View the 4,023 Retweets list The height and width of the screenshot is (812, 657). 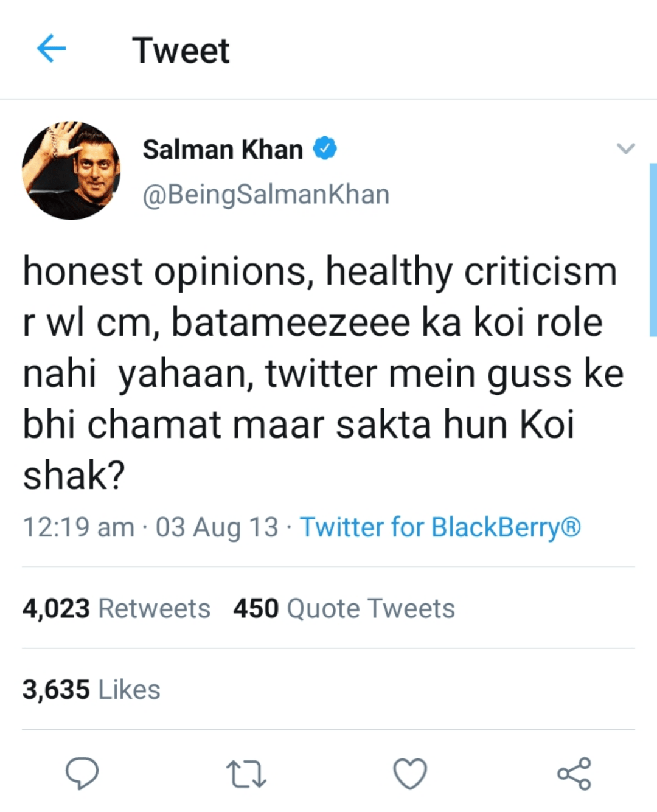click(x=116, y=608)
